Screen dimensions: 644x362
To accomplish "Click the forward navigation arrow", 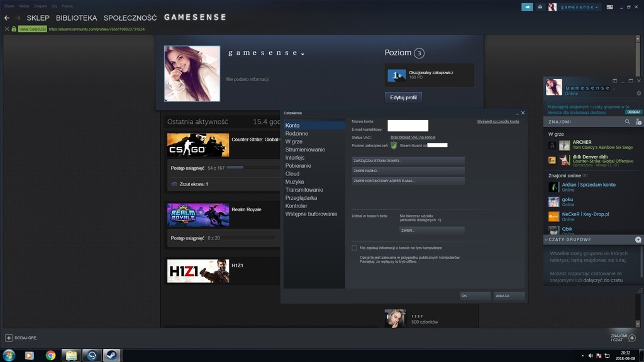I will pyautogui.click(x=18, y=18).
